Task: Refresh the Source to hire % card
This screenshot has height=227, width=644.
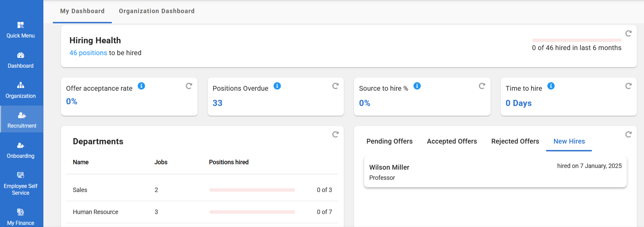Action: [482, 86]
